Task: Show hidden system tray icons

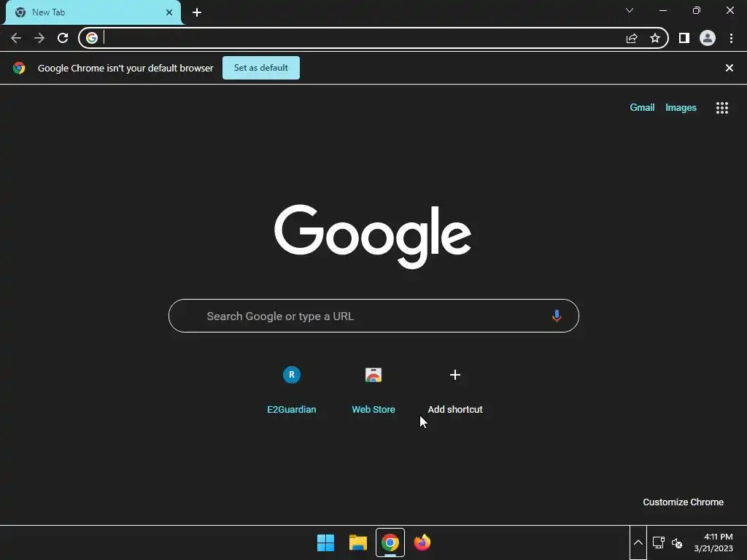Action: (x=638, y=542)
